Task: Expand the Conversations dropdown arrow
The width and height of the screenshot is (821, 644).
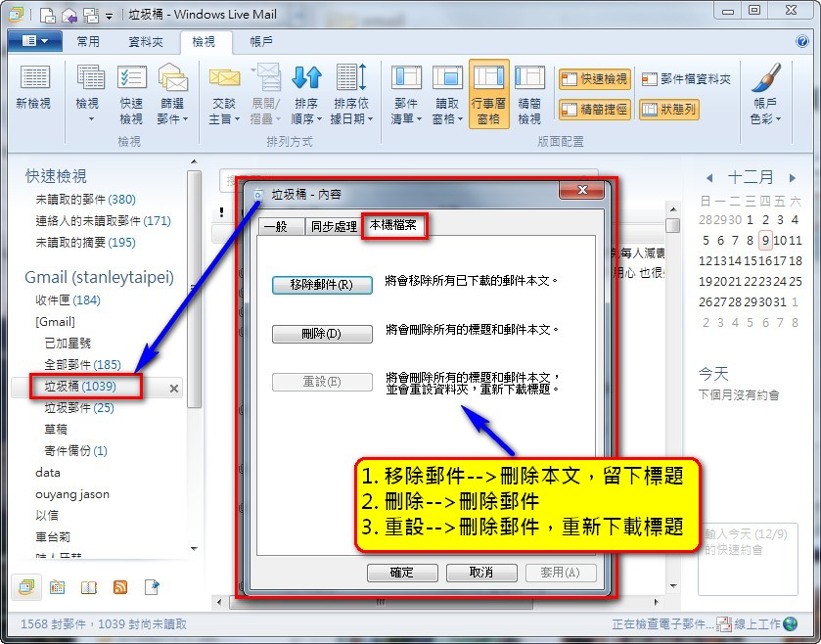Action: 237,119
